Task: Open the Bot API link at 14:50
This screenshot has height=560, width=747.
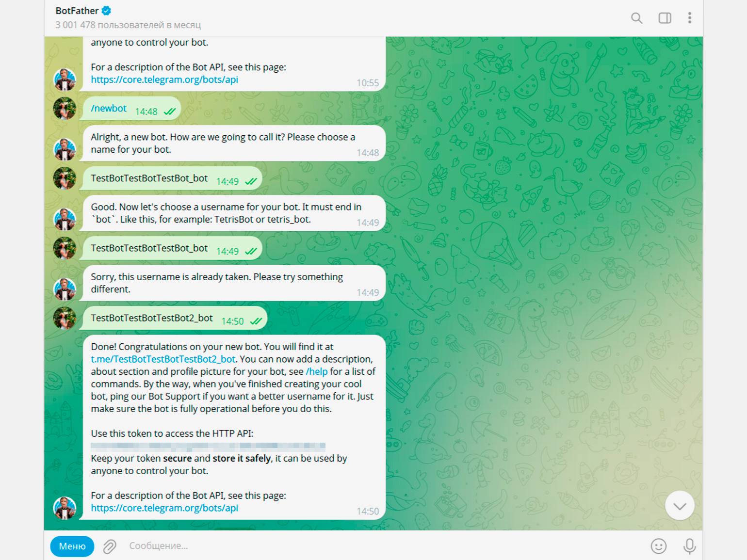Action: coord(164,508)
